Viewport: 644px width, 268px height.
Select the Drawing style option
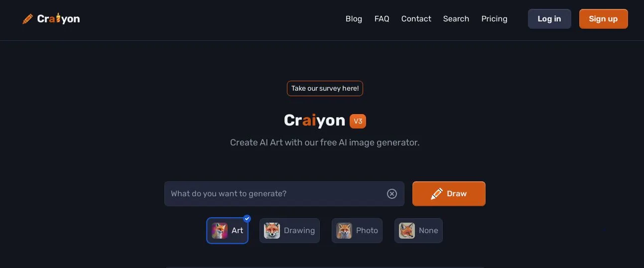click(x=289, y=231)
